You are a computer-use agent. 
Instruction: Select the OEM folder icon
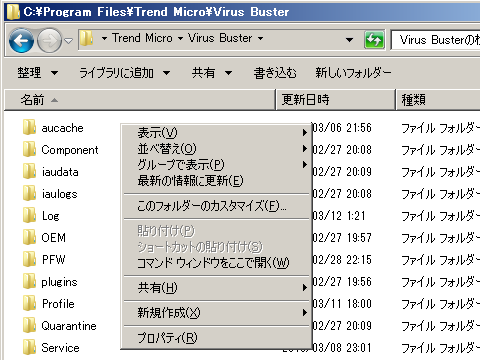pyautogui.click(x=29, y=237)
